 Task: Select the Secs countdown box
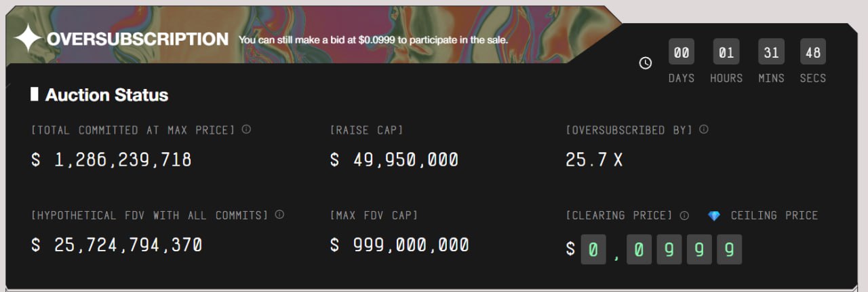point(812,52)
